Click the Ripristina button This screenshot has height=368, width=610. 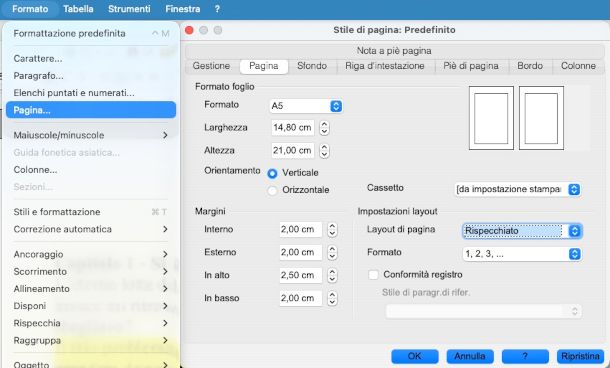580,356
